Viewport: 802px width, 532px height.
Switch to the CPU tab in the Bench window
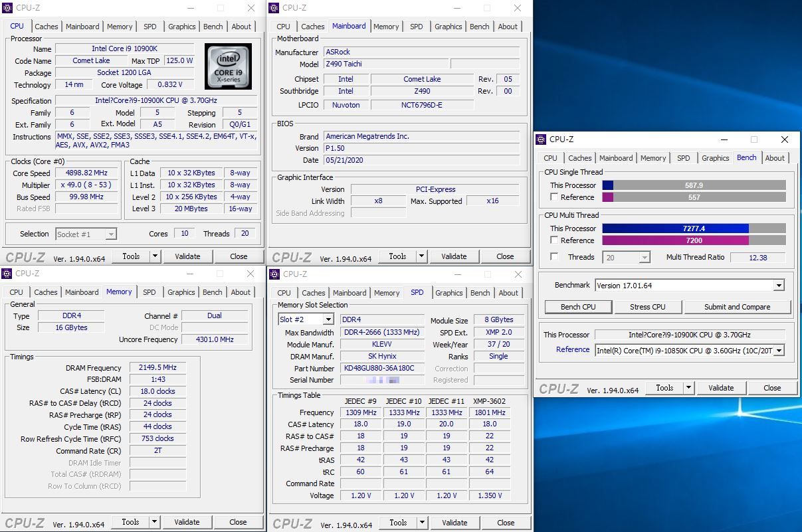551,158
